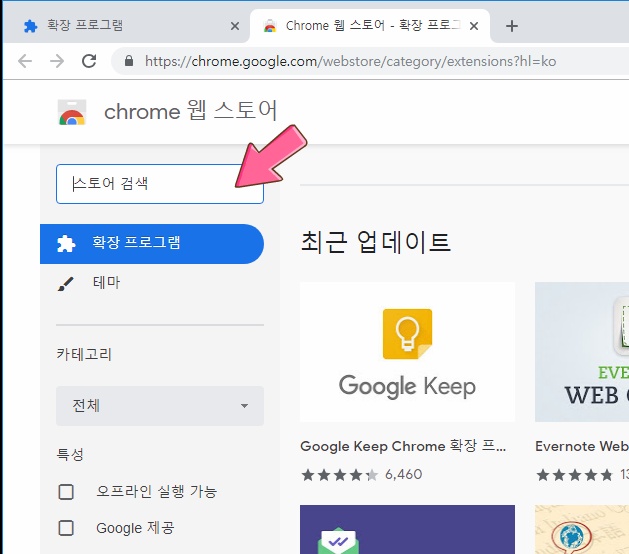Click Web Store favicon on active tab
629x554 pixels.
point(270,26)
